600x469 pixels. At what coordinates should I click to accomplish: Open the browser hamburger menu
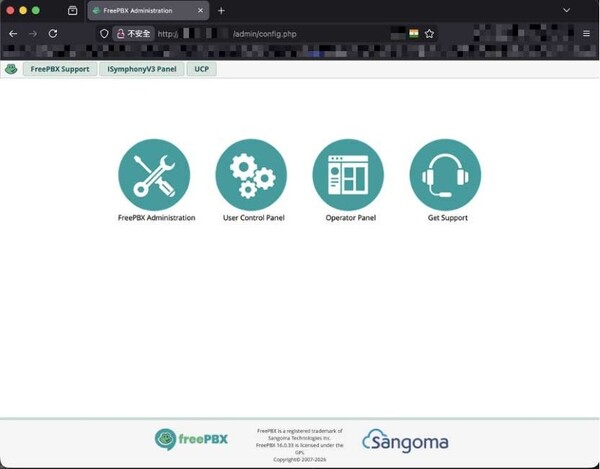[586, 34]
